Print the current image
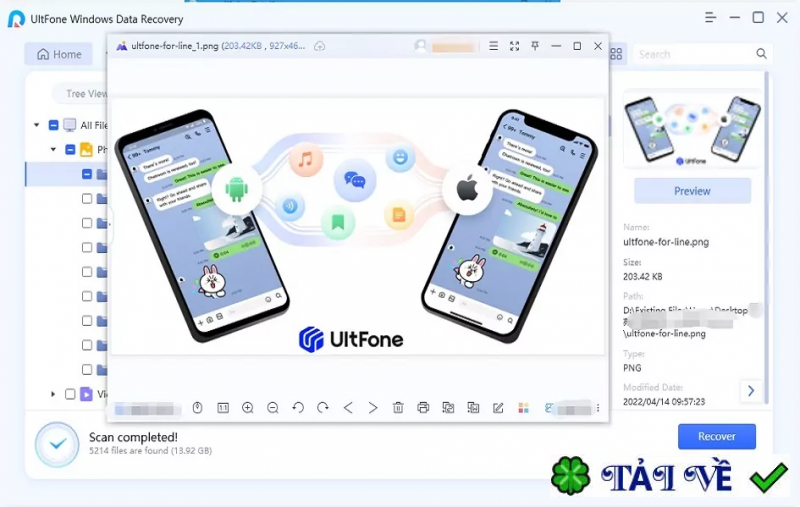The height and width of the screenshot is (507, 800). (x=423, y=408)
